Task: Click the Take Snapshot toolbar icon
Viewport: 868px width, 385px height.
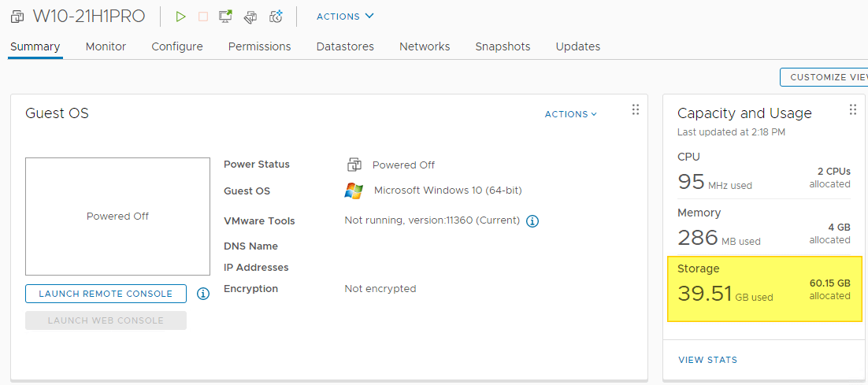Action: [276, 17]
